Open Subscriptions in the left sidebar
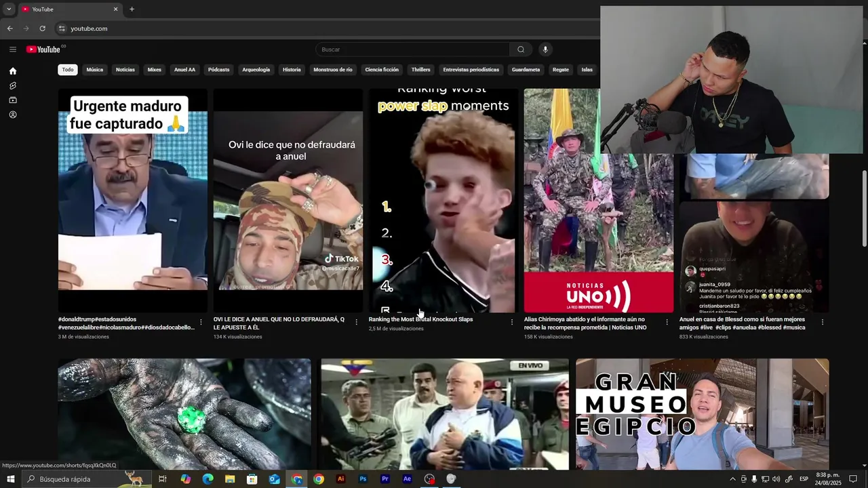 [12, 100]
